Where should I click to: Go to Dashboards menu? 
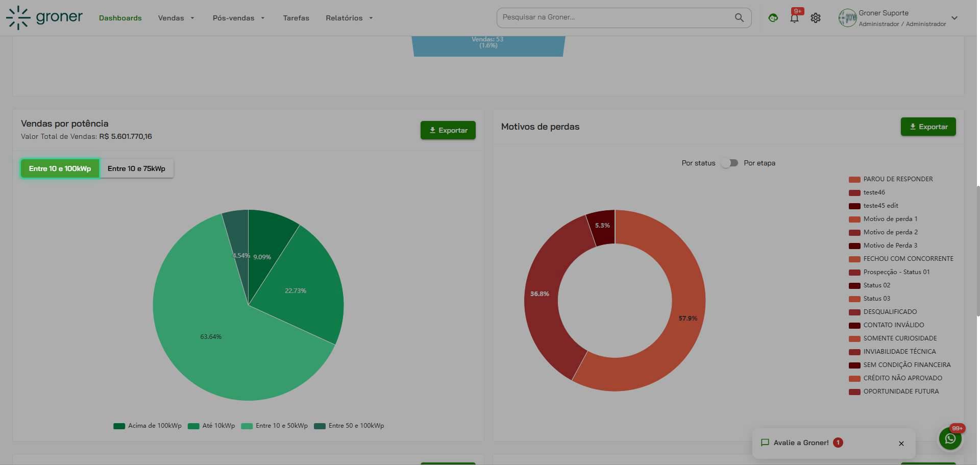(120, 18)
